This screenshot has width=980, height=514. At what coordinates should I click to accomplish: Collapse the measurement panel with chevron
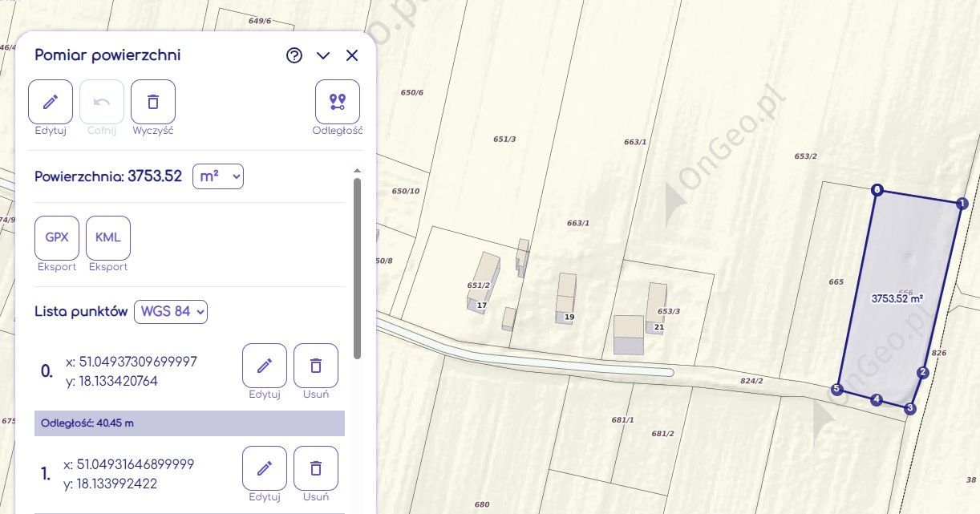323,55
